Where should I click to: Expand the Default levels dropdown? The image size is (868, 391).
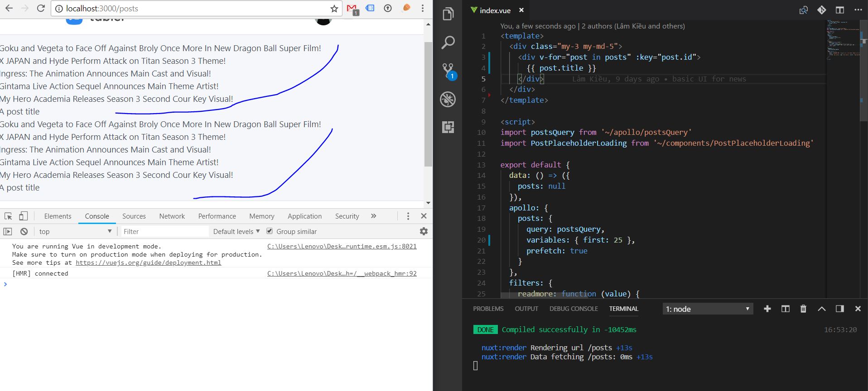(x=236, y=231)
